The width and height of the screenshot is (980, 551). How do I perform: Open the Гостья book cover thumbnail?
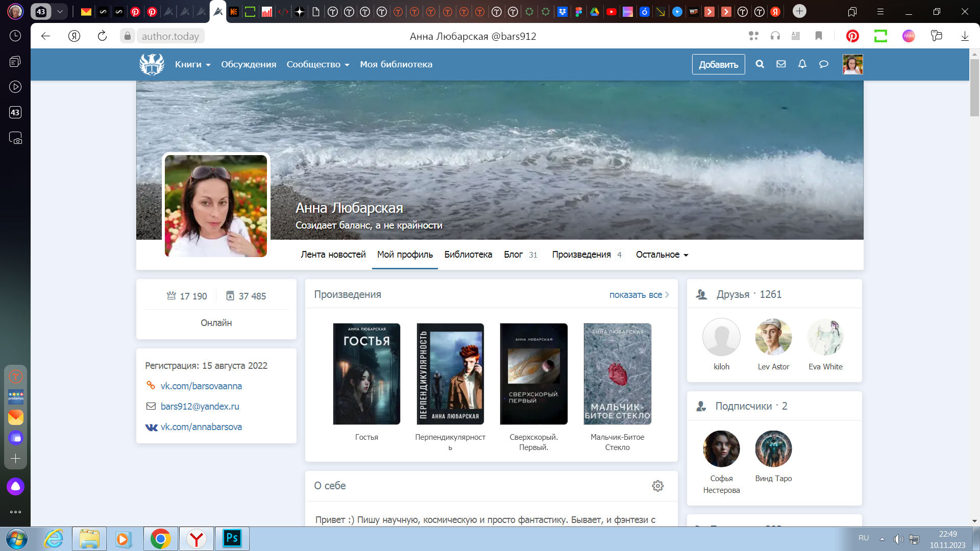366,374
